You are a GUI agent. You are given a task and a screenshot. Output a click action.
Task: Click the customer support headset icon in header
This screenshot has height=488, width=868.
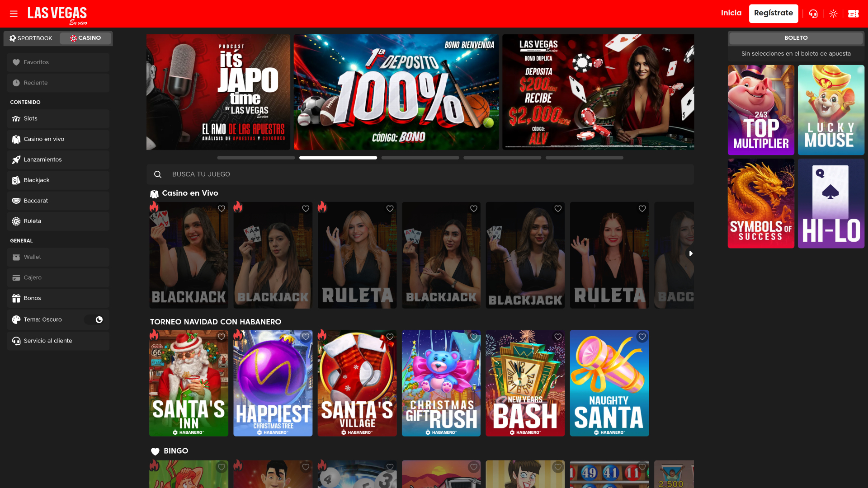(x=813, y=14)
